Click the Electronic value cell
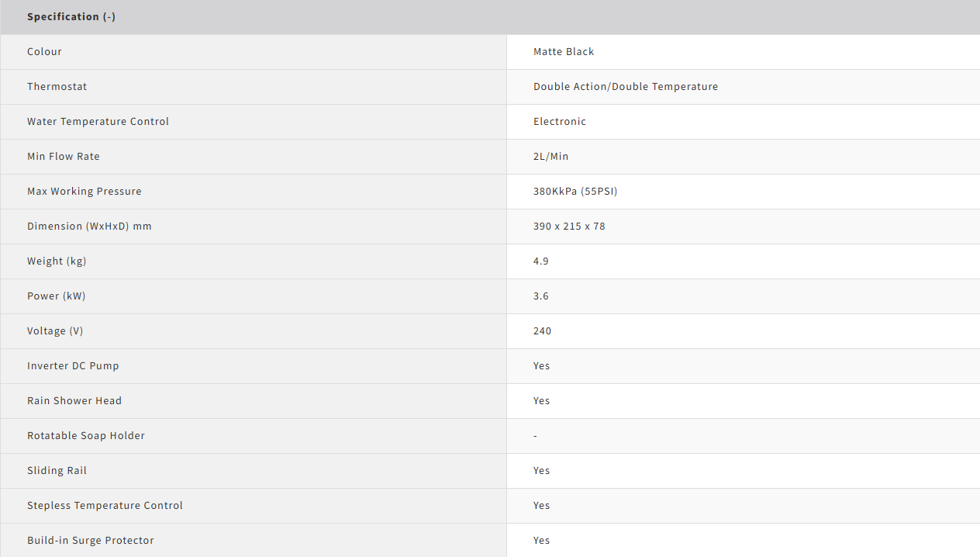The width and height of the screenshot is (980, 557). point(560,122)
